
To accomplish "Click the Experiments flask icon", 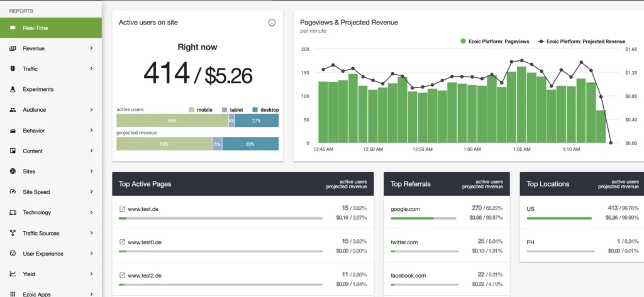I will 13,89.
